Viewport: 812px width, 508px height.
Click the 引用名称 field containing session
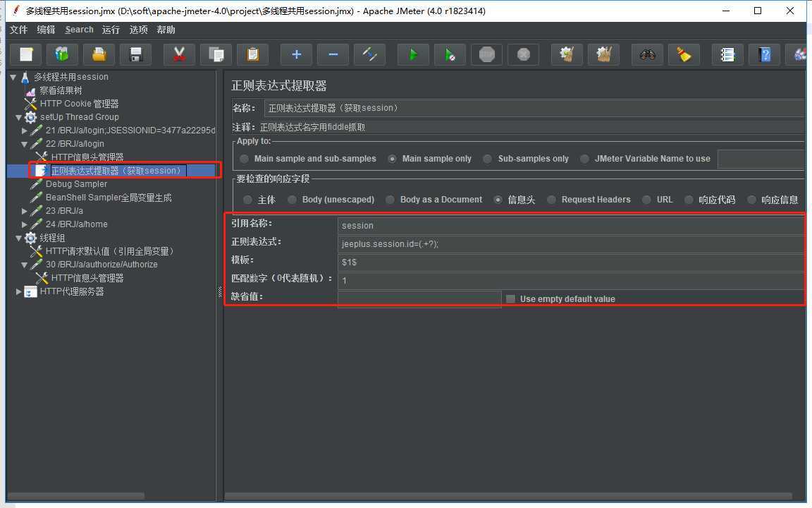click(x=571, y=226)
